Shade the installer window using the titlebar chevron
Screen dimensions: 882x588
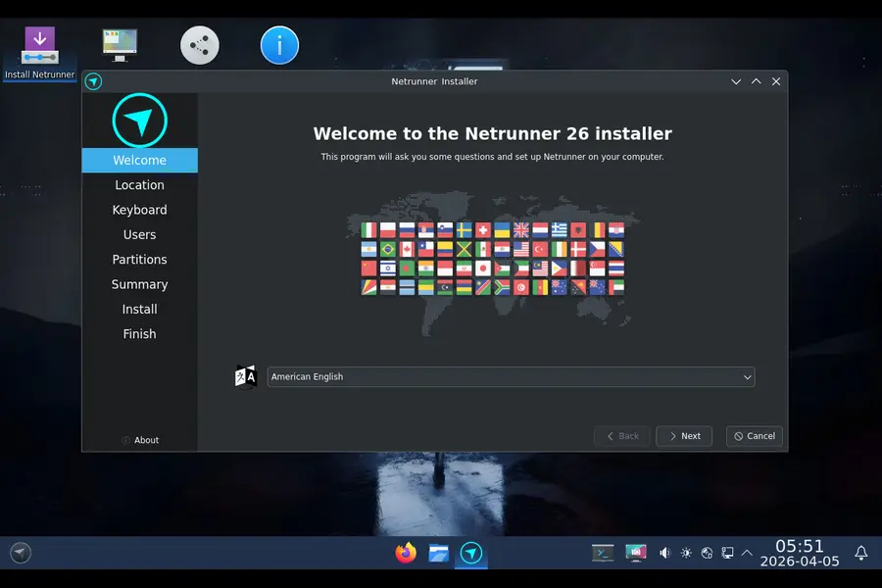[736, 81]
